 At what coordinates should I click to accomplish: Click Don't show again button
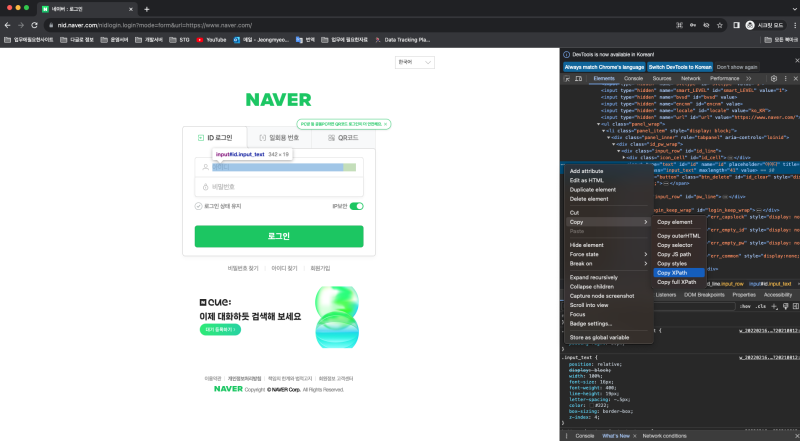pos(737,67)
